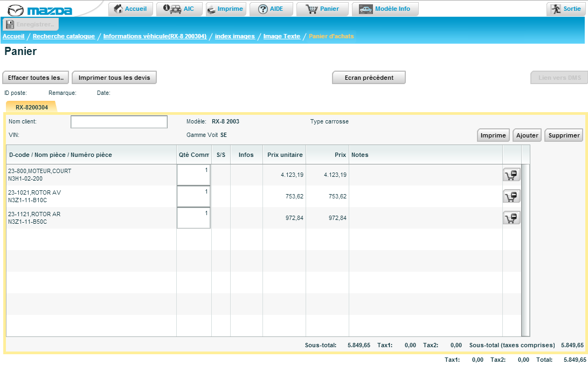The width and height of the screenshot is (588, 365).
Task: Click quantity field for ROTOR AV
Action: point(193,196)
